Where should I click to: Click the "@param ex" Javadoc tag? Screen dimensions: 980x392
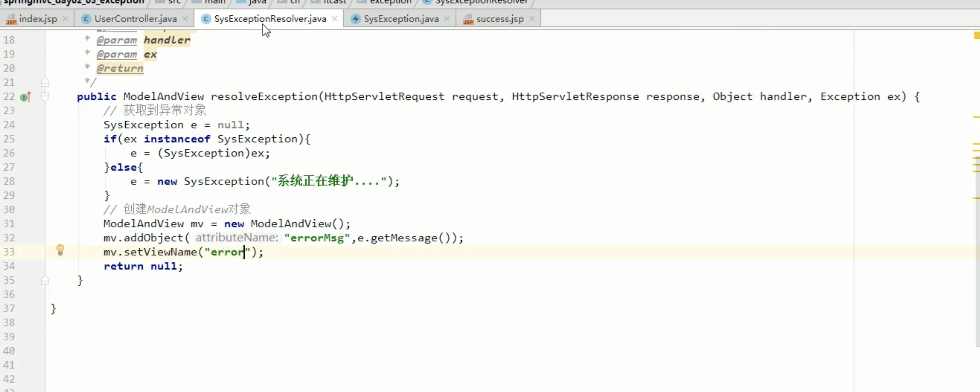coord(126,54)
